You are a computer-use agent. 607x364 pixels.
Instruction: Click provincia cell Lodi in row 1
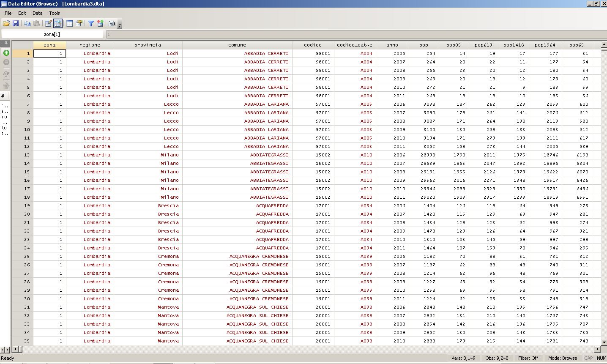point(148,53)
